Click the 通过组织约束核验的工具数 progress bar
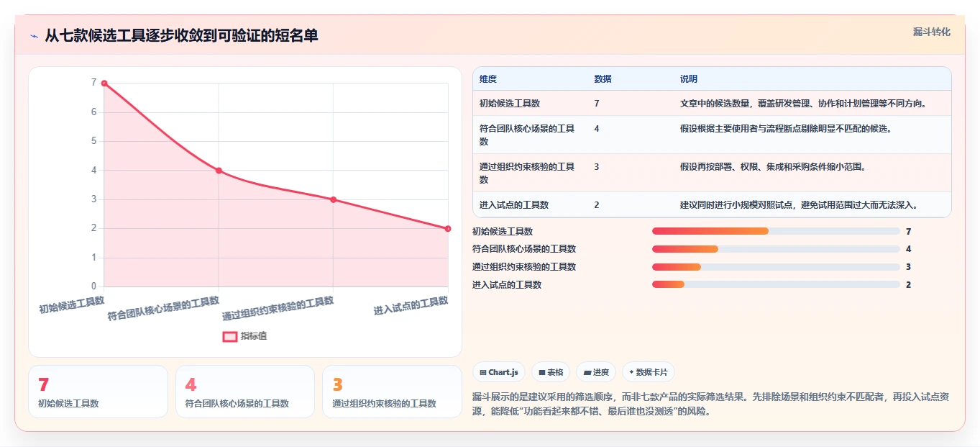Image resolution: width=980 pixels, height=447 pixels. [776, 267]
